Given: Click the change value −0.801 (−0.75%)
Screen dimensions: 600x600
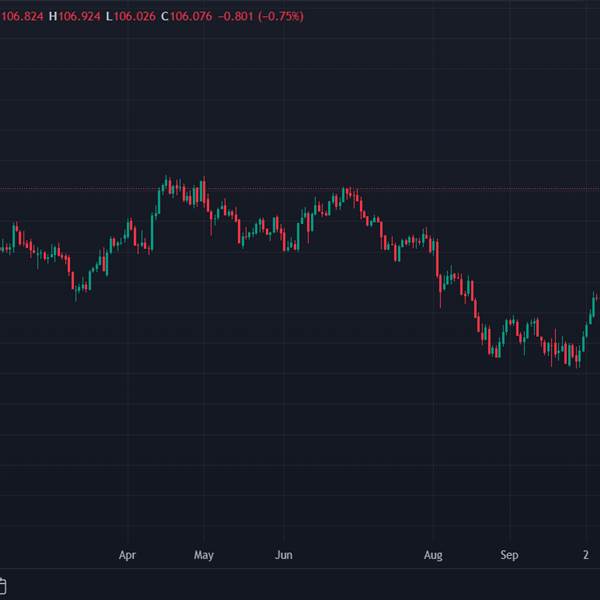Looking at the screenshot, I should coord(261,16).
